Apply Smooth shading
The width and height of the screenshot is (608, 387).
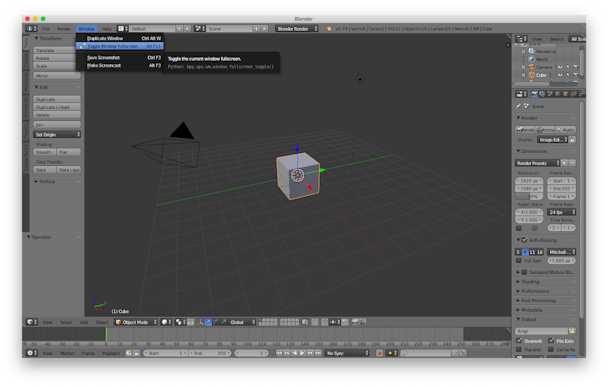(x=45, y=152)
